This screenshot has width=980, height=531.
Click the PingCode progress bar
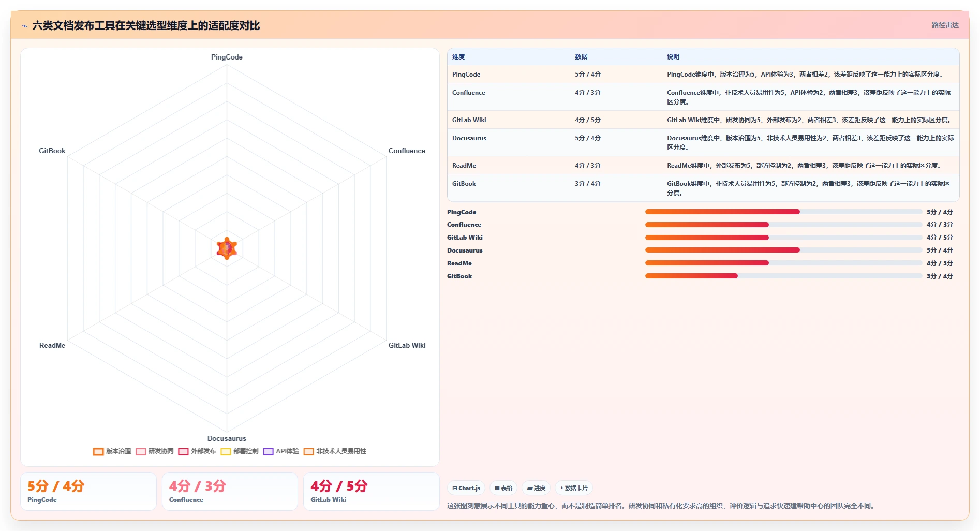(x=783, y=212)
